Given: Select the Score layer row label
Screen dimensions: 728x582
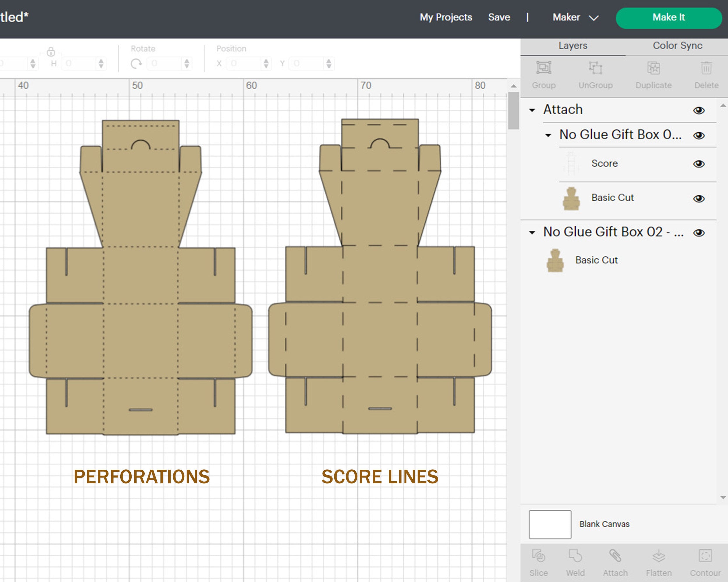Looking at the screenshot, I should (x=605, y=164).
